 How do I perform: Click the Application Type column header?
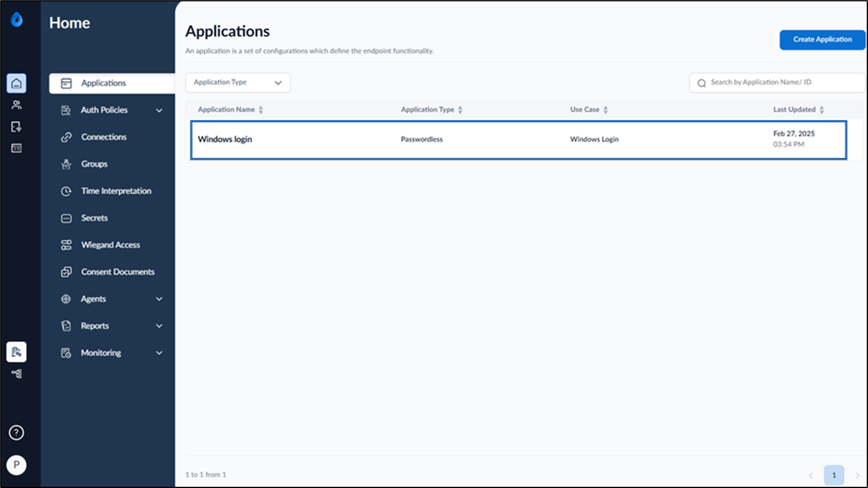coord(428,110)
